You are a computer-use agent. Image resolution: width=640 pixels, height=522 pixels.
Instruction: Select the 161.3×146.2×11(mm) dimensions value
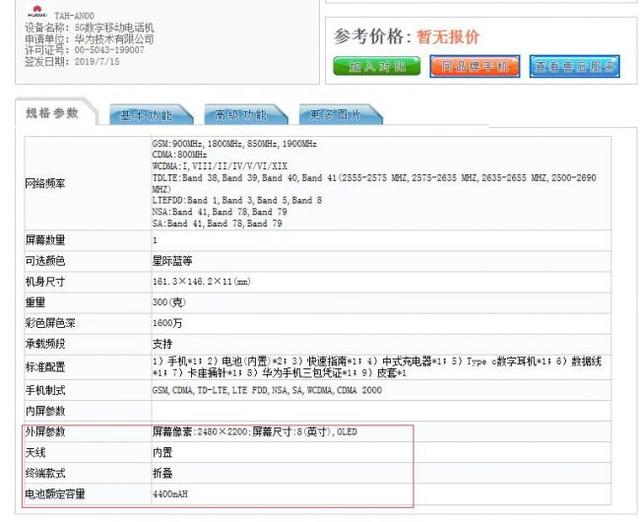(201, 282)
